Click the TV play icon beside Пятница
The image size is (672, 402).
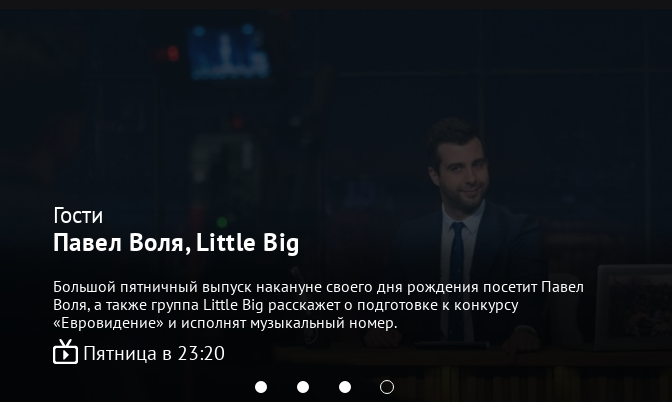(66, 352)
